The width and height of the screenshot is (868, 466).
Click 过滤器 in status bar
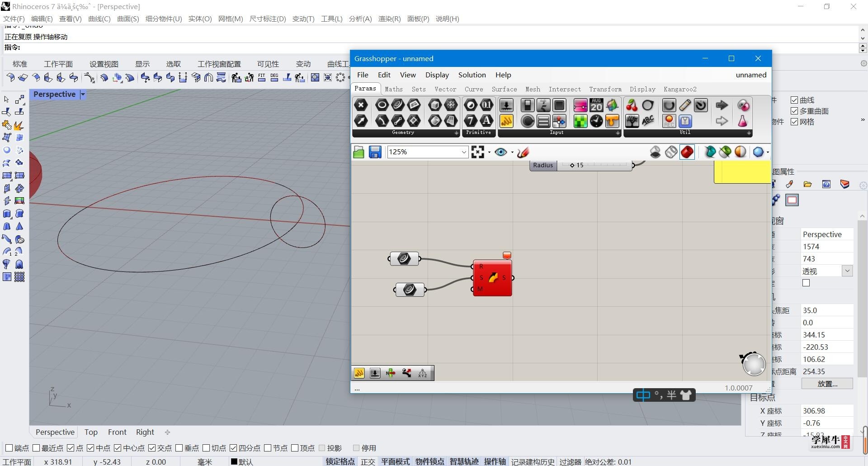pos(570,461)
